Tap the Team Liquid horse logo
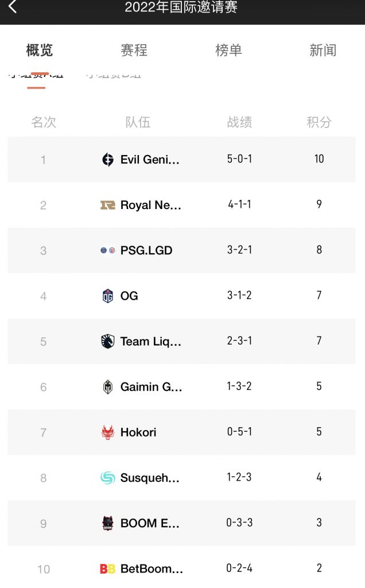Image resolution: width=365 pixels, height=588 pixels. pos(108,341)
